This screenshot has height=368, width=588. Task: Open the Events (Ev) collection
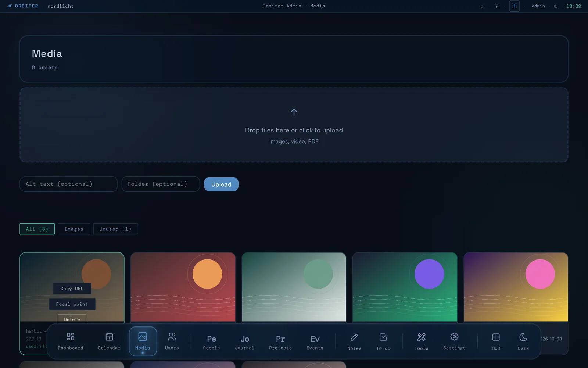[315, 341]
